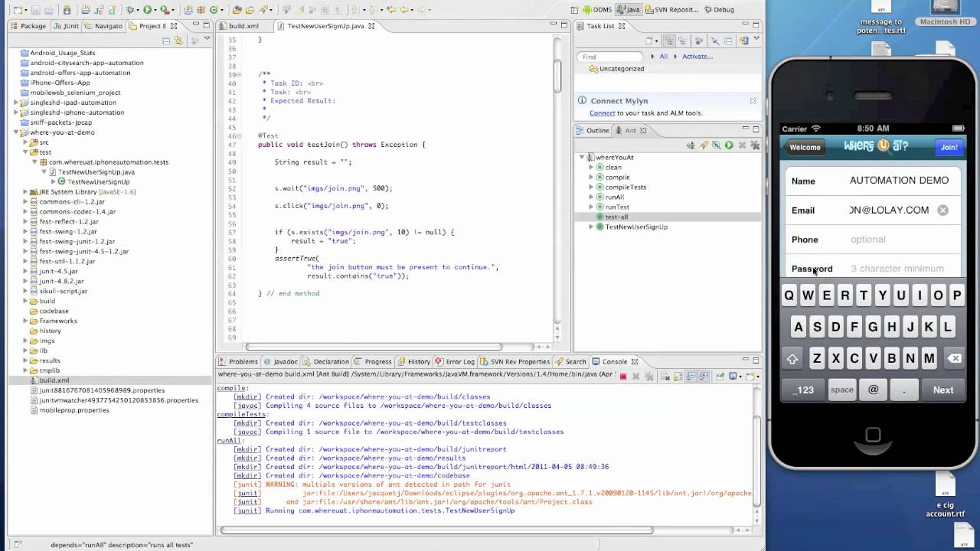Click the Console horizontal scrollbar

point(436,530)
